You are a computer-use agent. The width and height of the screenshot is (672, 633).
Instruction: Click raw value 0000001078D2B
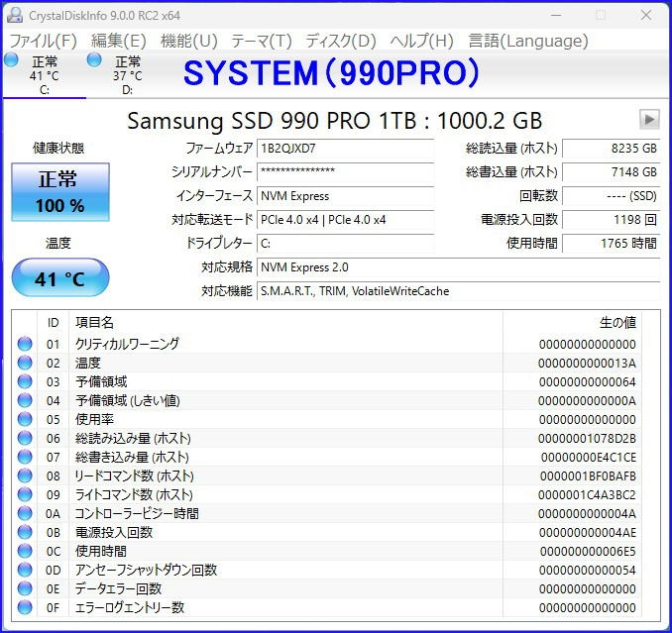(x=587, y=439)
